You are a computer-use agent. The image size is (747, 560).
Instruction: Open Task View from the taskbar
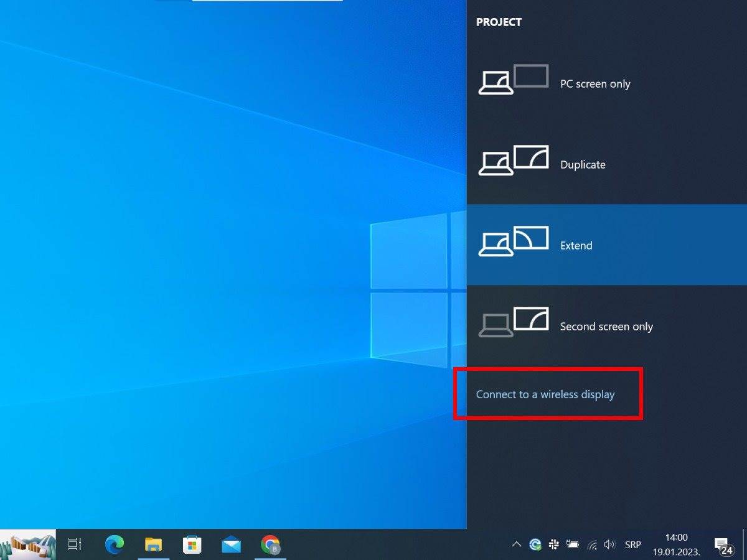pyautogui.click(x=75, y=544)
